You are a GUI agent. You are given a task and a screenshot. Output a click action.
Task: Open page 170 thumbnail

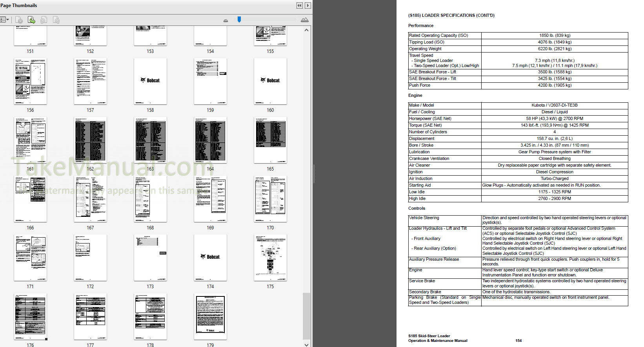pyautogui.click(x=270, y=199)
